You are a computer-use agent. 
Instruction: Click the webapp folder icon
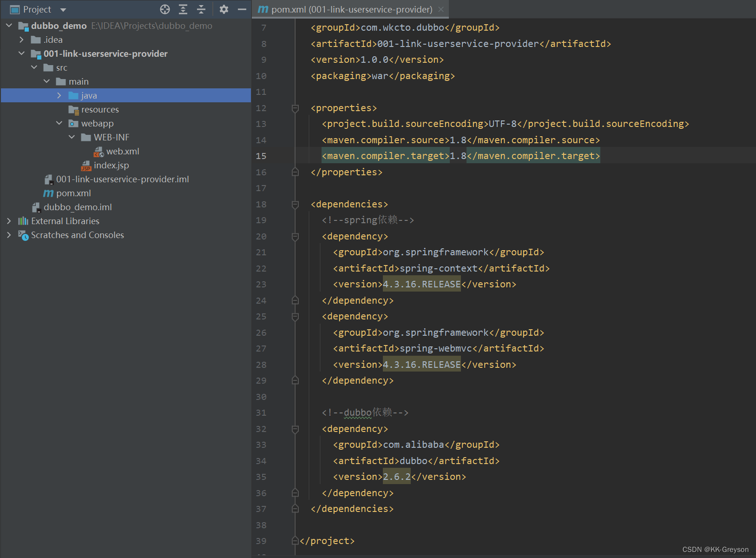73,123
